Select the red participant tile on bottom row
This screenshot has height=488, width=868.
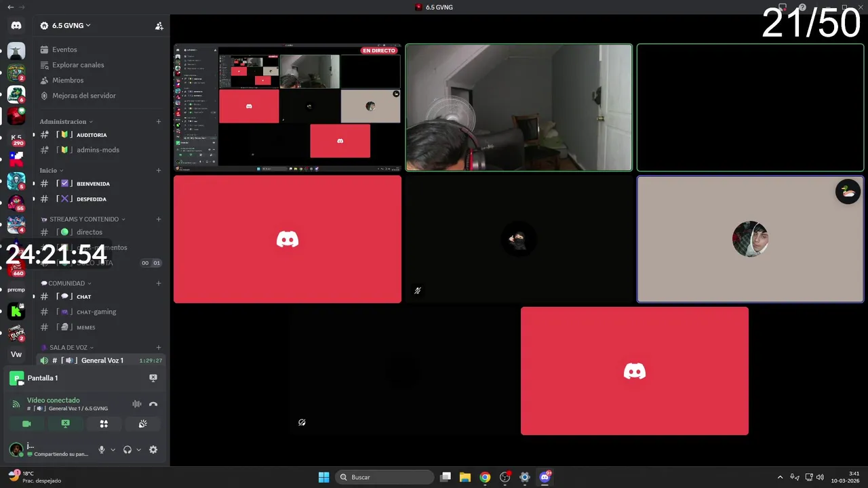point(635,371)
